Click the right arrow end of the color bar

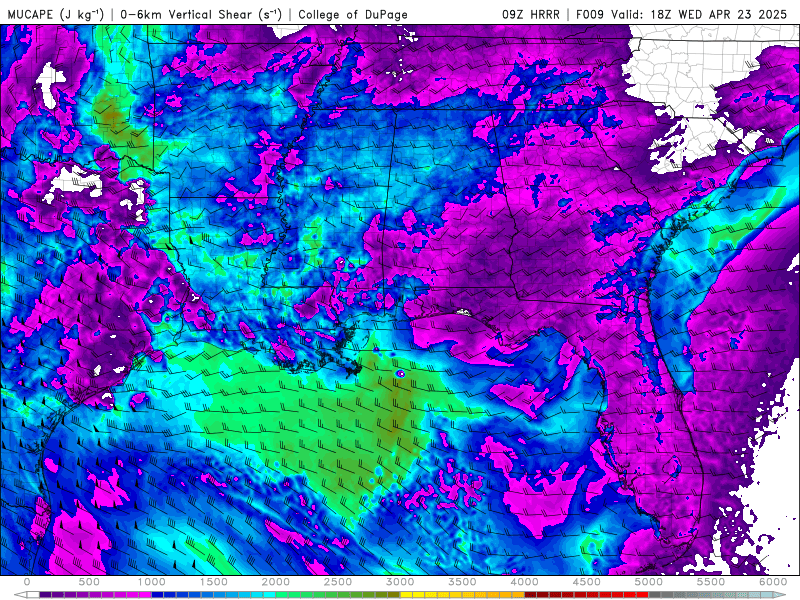point(780,594)
